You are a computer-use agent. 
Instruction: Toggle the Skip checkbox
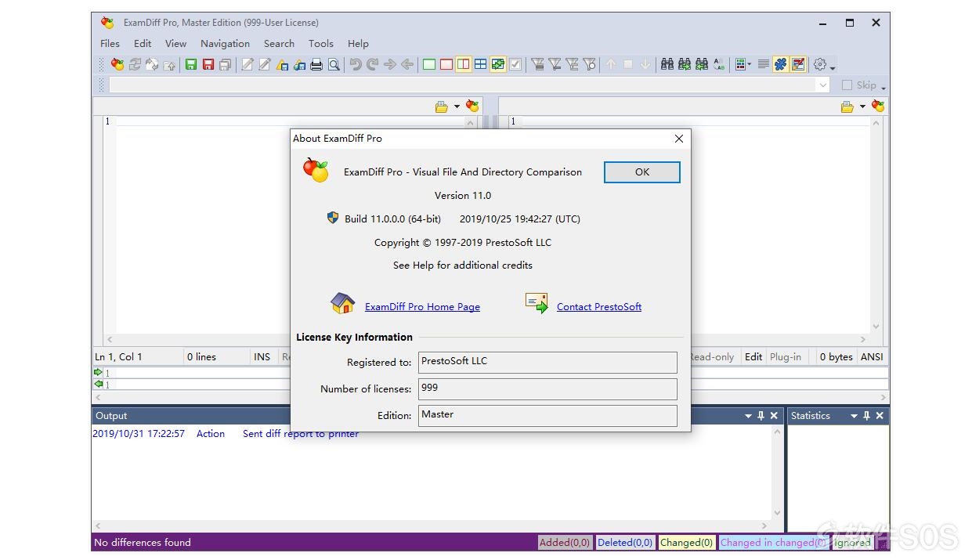pyautogui.click(x=847, y=85)
